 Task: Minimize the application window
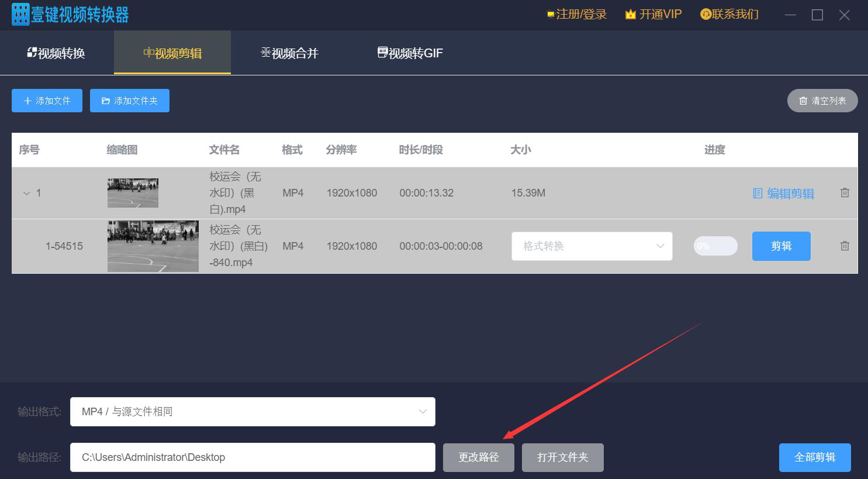(791, 15)
